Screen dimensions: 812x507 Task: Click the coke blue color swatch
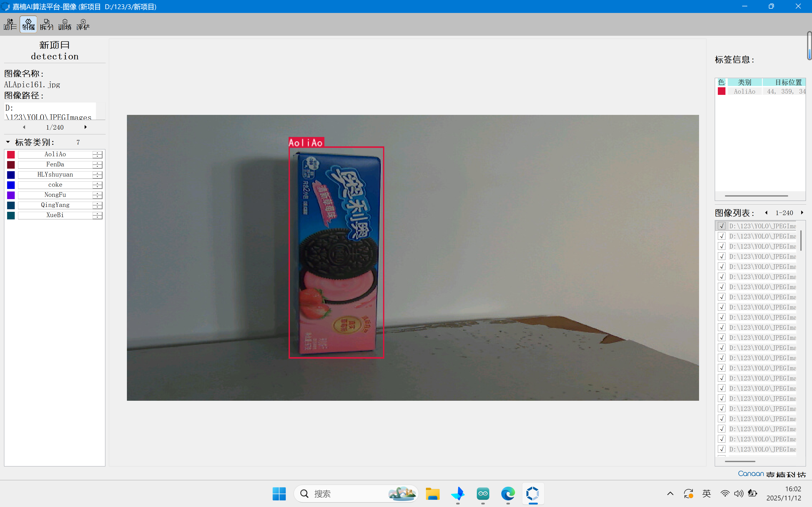coord(11,185)
